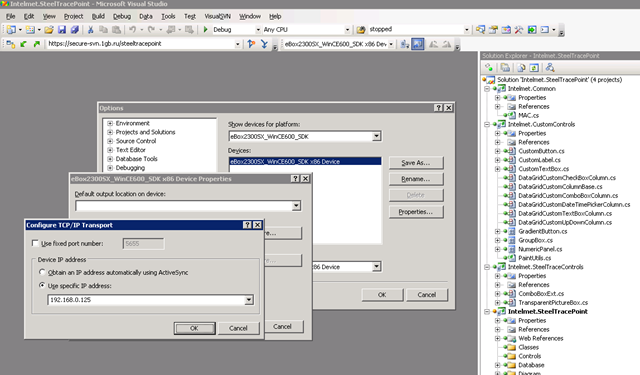Open the SVN repository URL dropdown

click(238, 44)
